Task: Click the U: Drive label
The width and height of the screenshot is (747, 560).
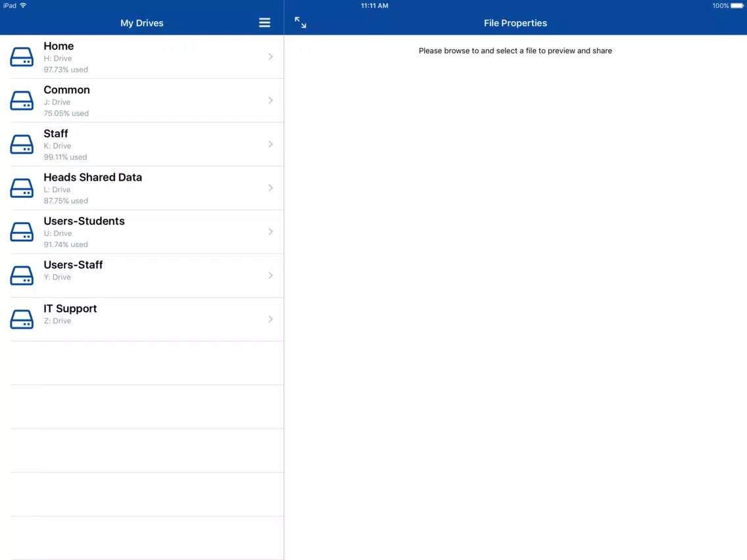Action: 58,234
